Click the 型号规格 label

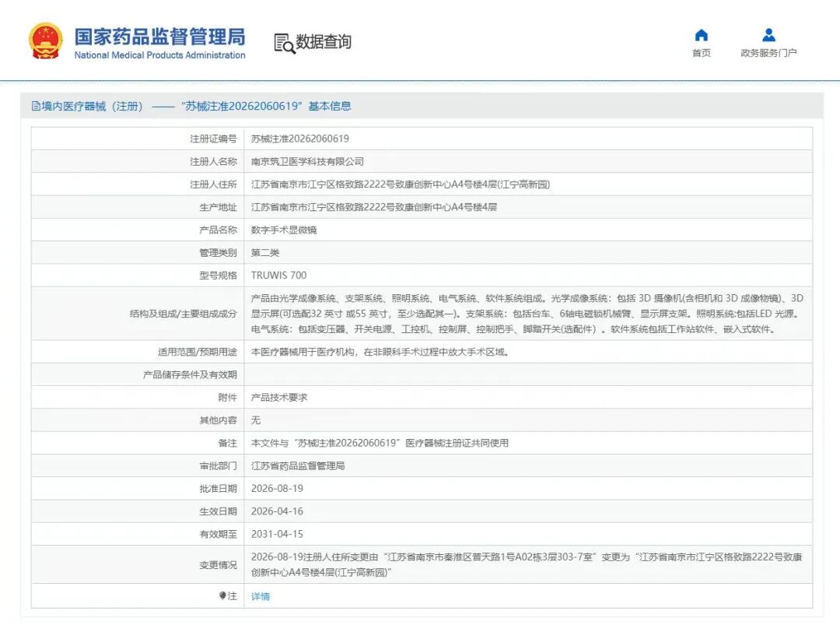pos(218,276)
